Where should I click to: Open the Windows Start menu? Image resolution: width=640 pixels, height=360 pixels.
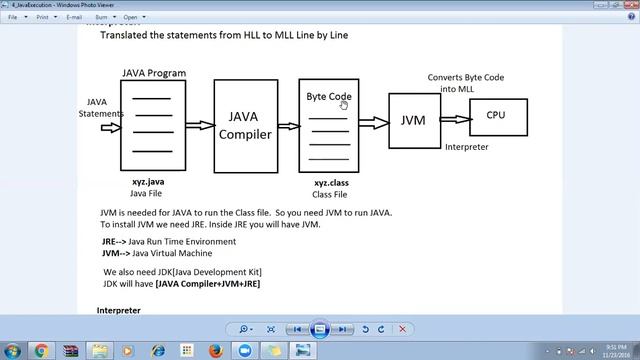point(12,351)
